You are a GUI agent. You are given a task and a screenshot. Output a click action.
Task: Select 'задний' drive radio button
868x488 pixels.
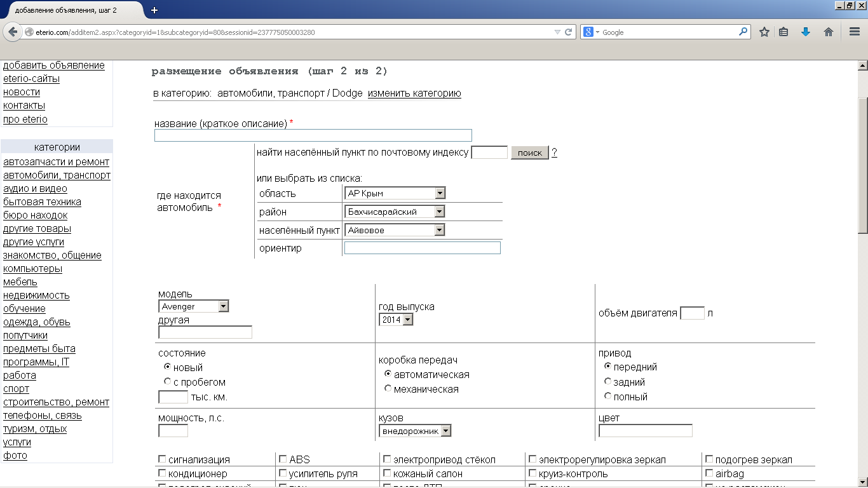point(607,381)
